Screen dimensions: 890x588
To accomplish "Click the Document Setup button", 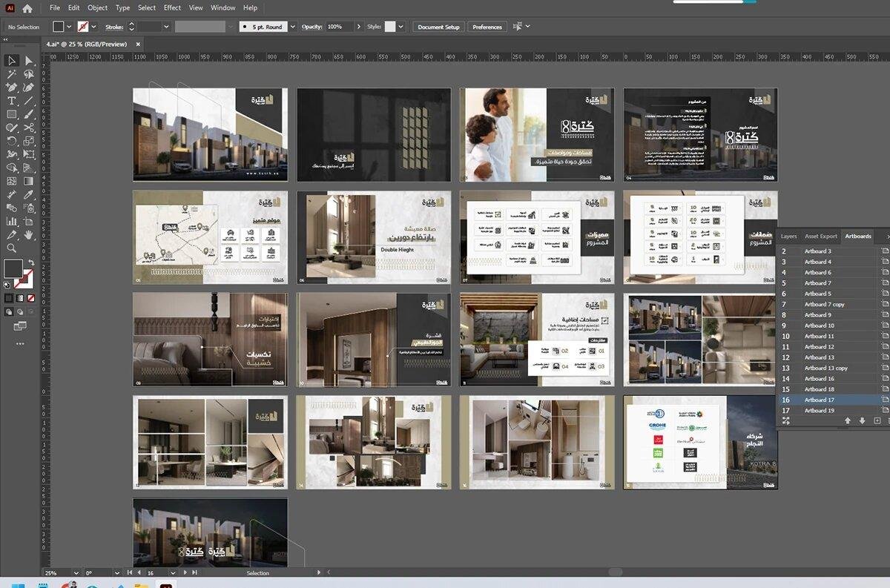I will (x=438, y=27).
